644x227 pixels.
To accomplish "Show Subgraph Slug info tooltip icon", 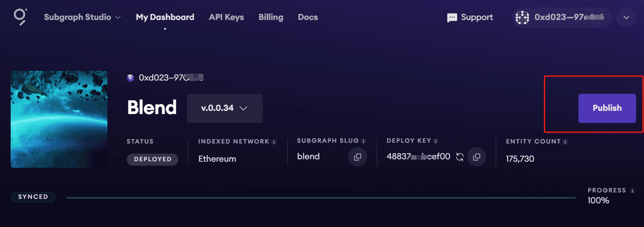I will (x=364, y=141).
